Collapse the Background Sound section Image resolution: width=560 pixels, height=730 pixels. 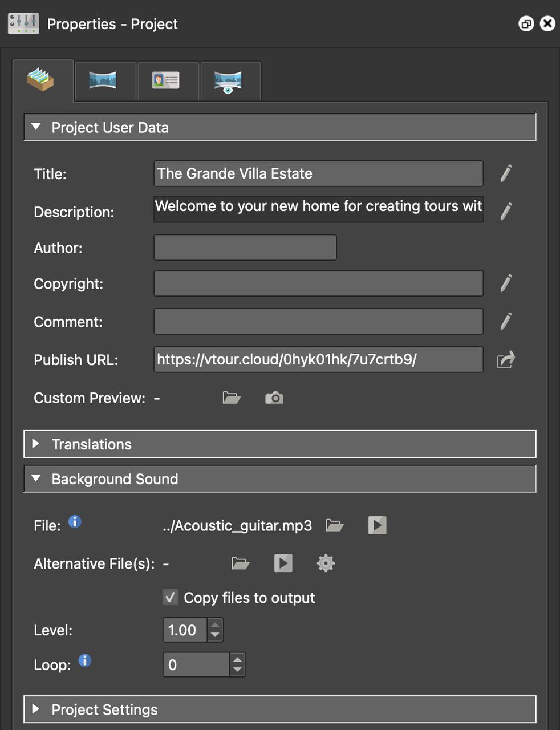279,478
